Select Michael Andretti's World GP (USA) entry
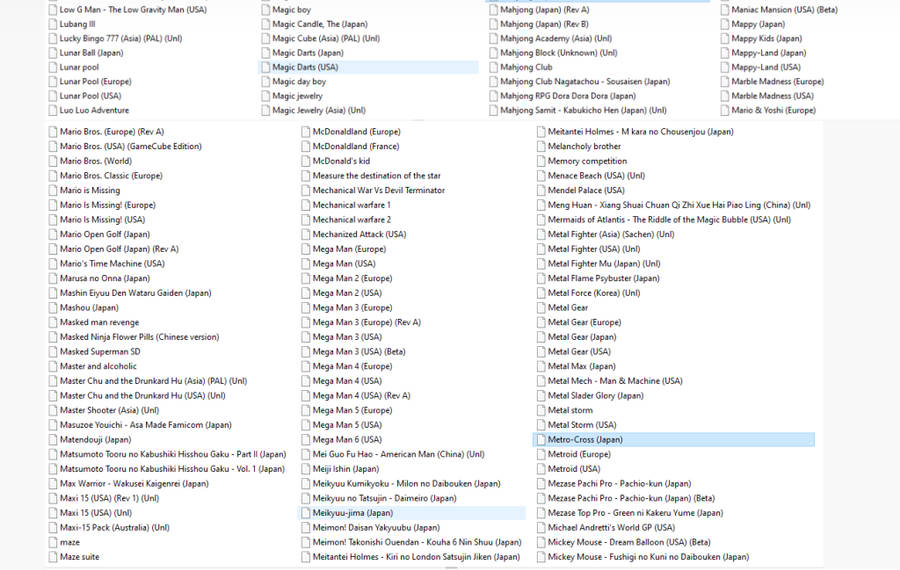 click(x=610, y=527)
